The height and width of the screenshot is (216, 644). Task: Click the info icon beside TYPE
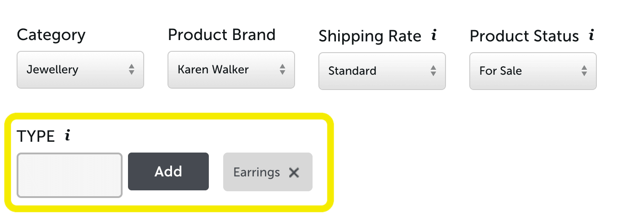pyautogui.click(x=67, y=135)
